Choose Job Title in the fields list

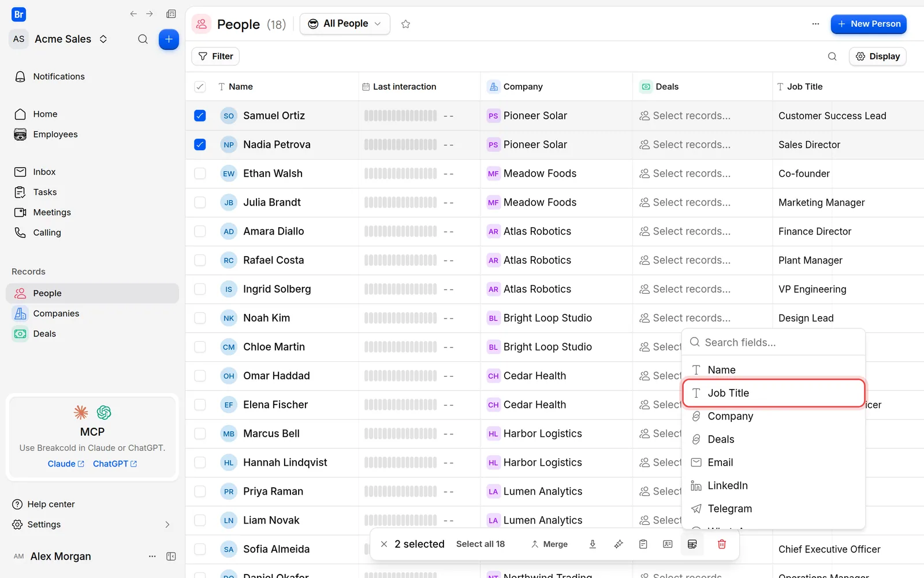pyautogui.click(x=773, y=393)
